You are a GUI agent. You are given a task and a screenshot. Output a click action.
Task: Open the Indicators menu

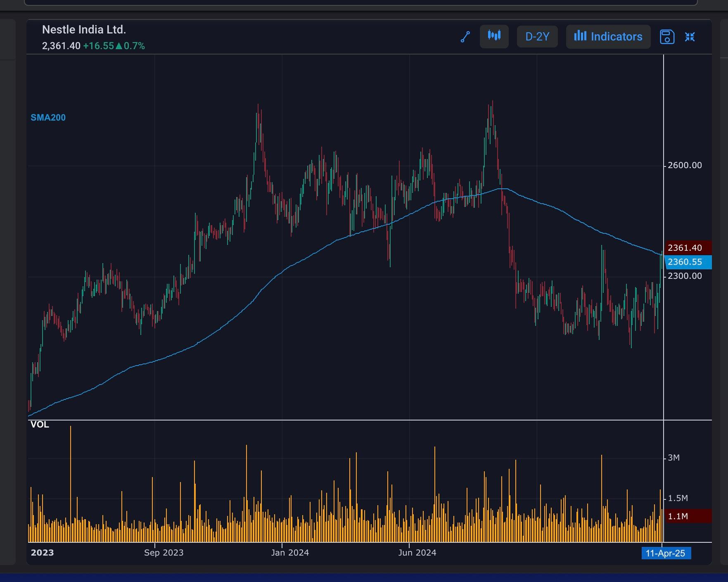pos(608,37)
